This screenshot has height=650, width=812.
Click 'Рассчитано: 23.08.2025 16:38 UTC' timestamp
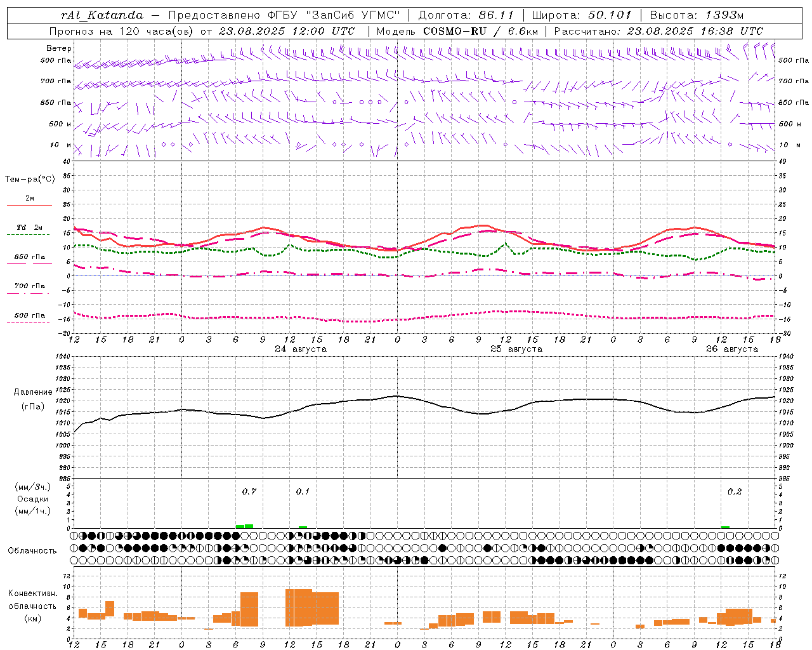[658, 31]
